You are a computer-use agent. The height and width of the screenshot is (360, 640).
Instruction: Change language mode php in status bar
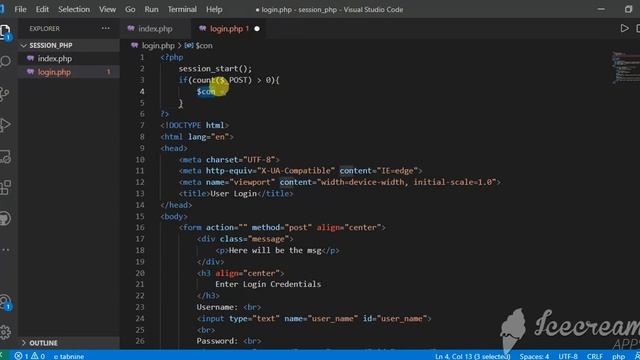[x=618, y=356]
